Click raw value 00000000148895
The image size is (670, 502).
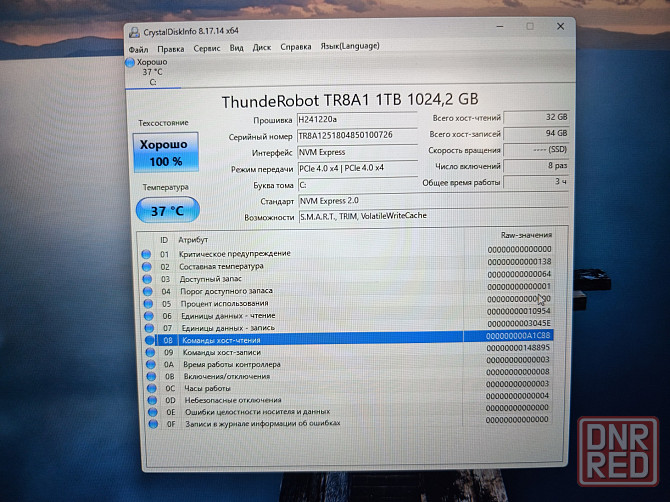[518, 348]
